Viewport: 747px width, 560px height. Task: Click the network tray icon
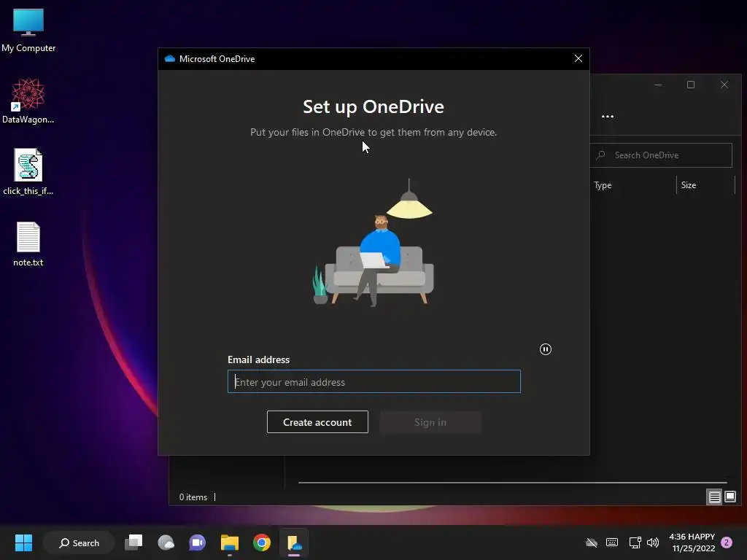tap(635, 542)
